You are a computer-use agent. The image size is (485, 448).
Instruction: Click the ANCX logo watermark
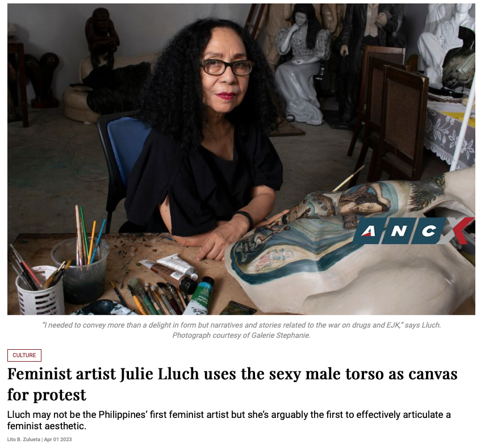click(x=414, y=231)
